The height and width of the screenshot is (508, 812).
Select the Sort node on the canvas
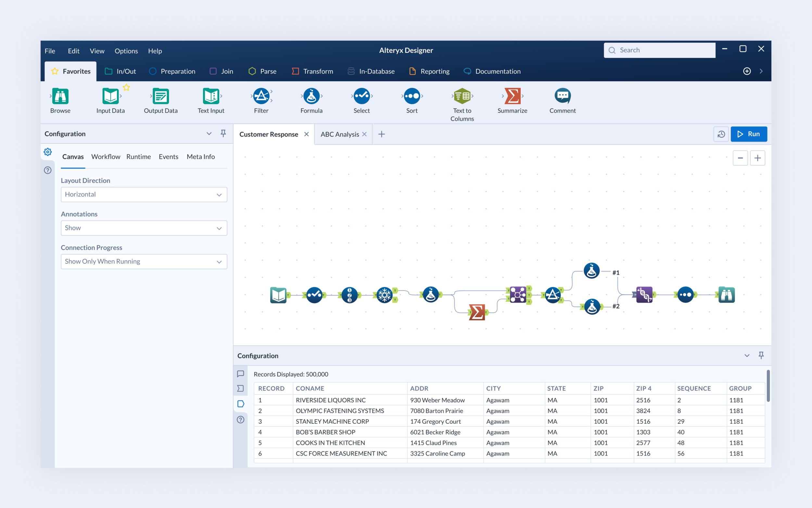coord(685,295)
